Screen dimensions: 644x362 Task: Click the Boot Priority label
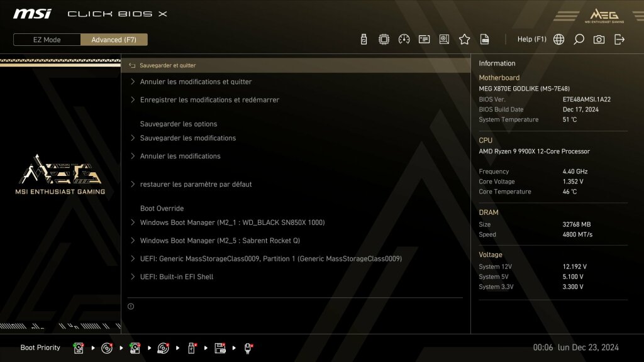40,348
